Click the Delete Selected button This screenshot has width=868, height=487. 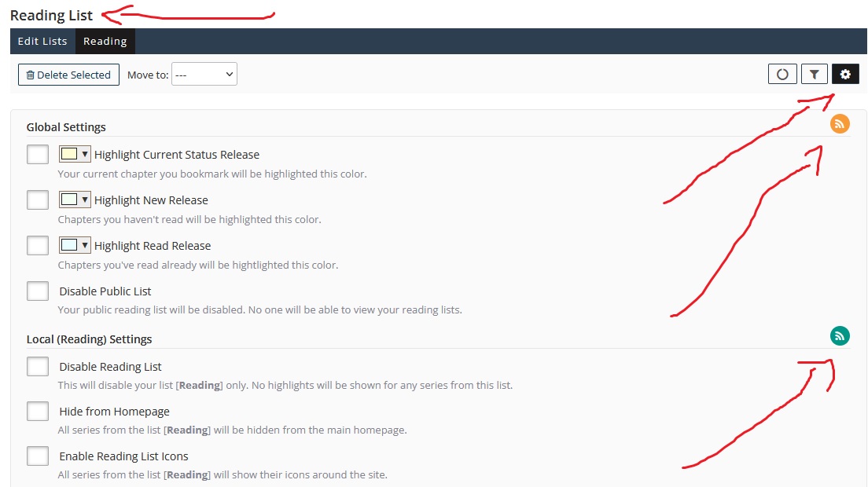68,75
